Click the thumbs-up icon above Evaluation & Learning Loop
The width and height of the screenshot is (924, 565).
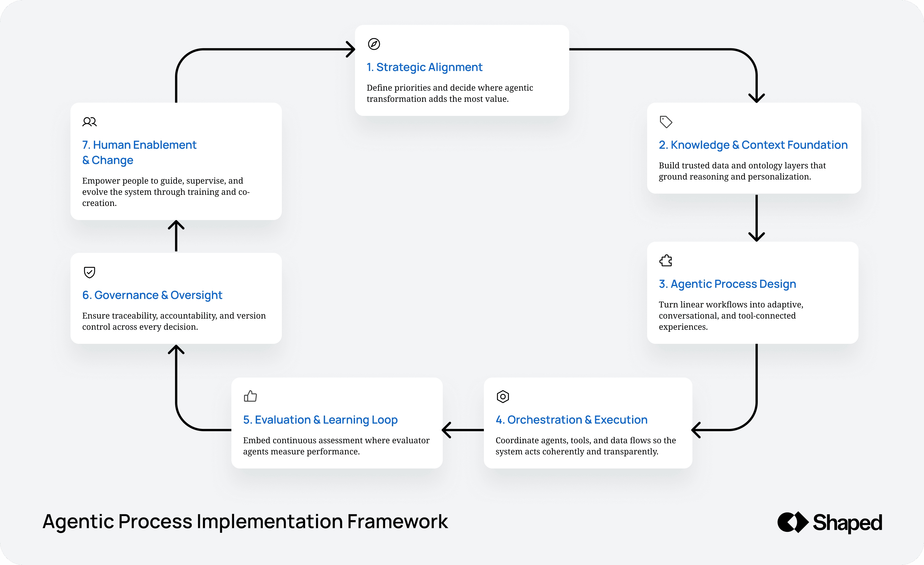(250, 396)
